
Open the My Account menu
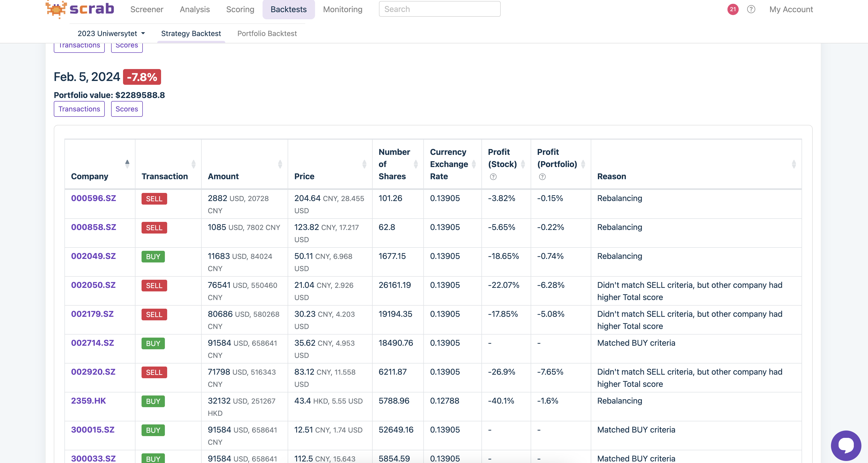click(791, 9)
